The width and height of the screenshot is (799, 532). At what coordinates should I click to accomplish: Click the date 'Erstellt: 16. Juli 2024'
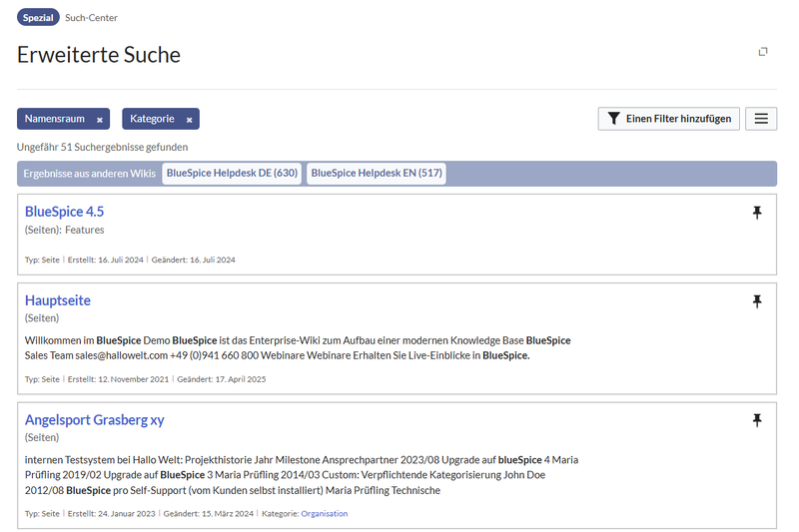(106, 260)
